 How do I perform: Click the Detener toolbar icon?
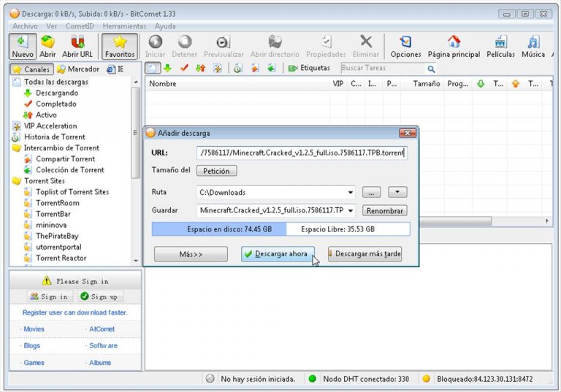click(185, 42)
